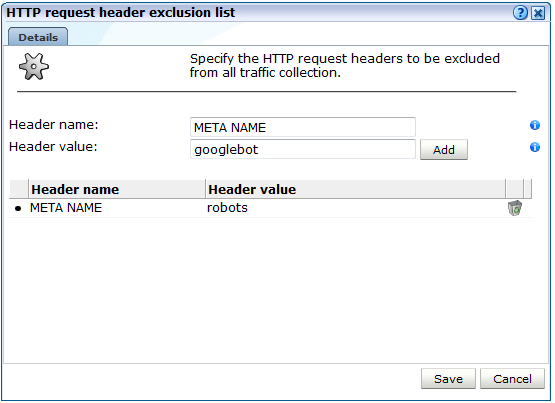Show info for Header name field
Viewport: 555px width, 403px height.
tap(534, 125)
